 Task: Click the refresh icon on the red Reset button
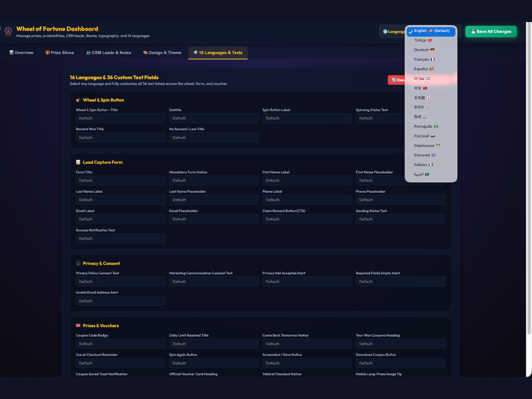tap(394, 80)
